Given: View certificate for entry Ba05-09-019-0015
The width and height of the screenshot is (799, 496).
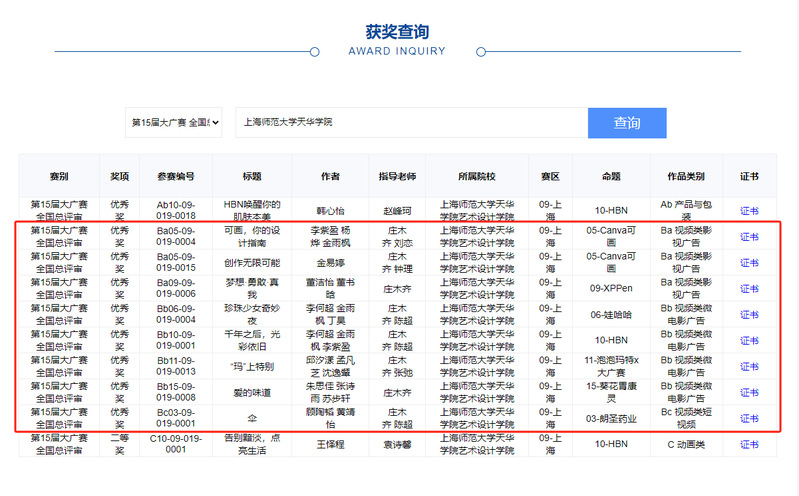Looking at the screenshot, I should point(749,263).
